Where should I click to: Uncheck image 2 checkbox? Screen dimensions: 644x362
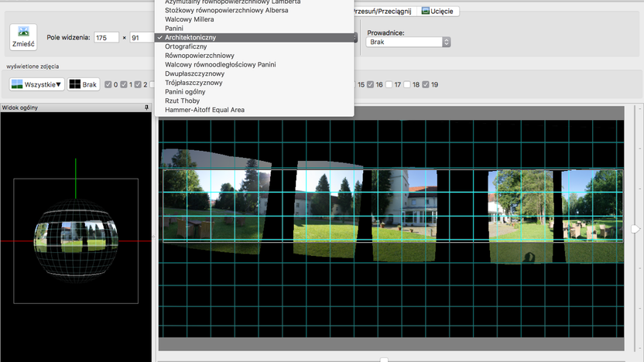pyautogui.click(x=138, y=84)
